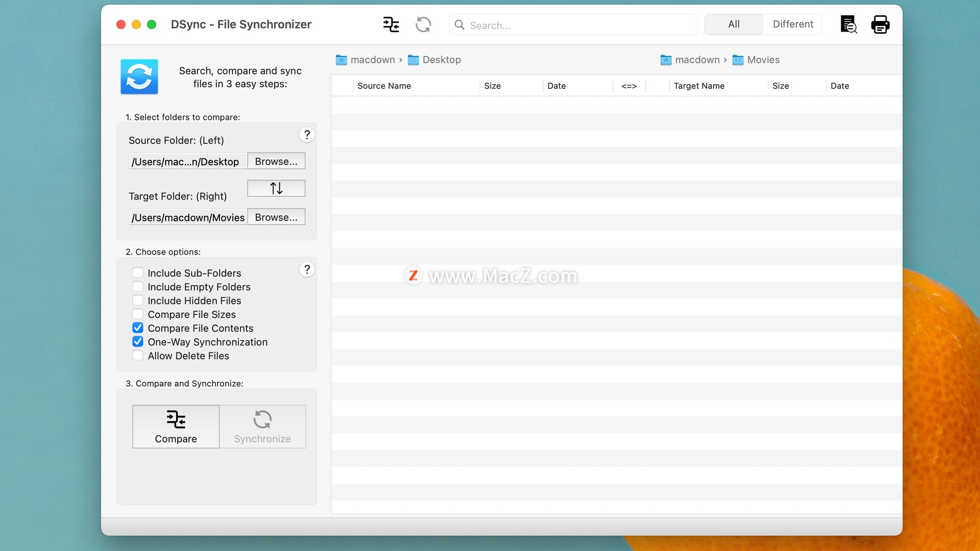Swap source and target folders
This screenshot has height=551, width=980.
coord(276,188)
